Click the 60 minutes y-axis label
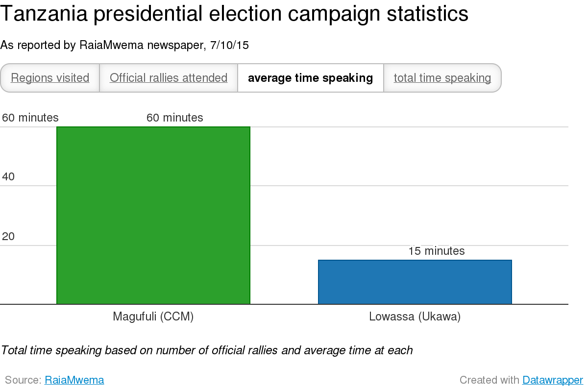This screenshot has height=392, width=588. tap(30, 118)
